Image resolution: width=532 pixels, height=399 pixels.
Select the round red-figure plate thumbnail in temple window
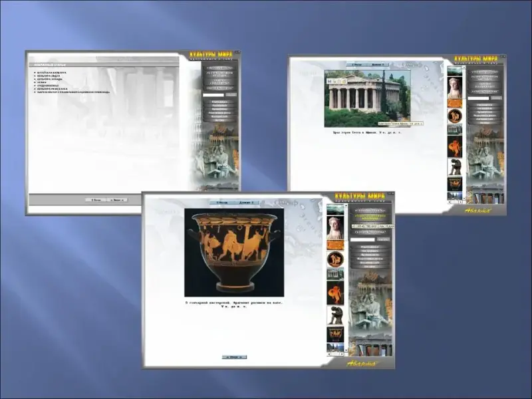pos(455,116)
